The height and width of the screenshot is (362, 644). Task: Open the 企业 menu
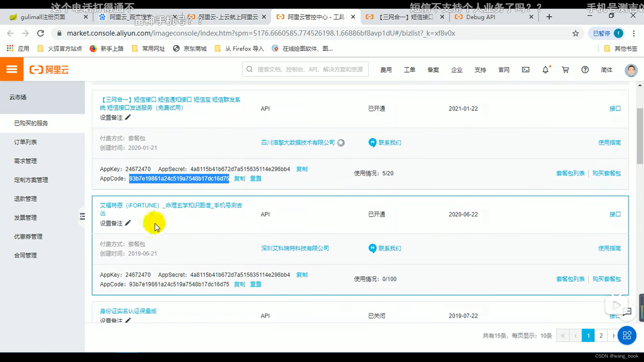tap(457, 70)
